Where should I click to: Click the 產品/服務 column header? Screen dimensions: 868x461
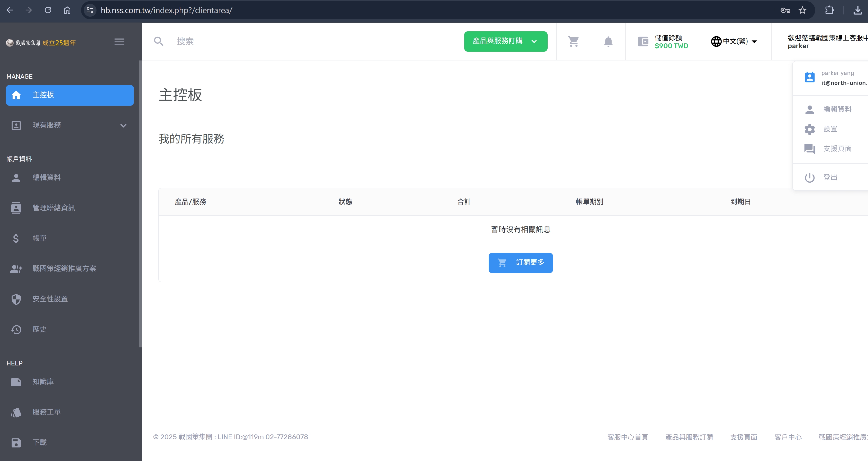pyautogui.click(x=190, y=202)
